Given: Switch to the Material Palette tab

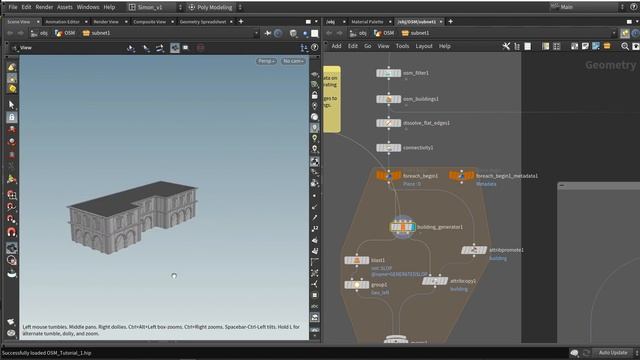Looking at the screenshot, I should pyautogui.click(x=367, y=22).
